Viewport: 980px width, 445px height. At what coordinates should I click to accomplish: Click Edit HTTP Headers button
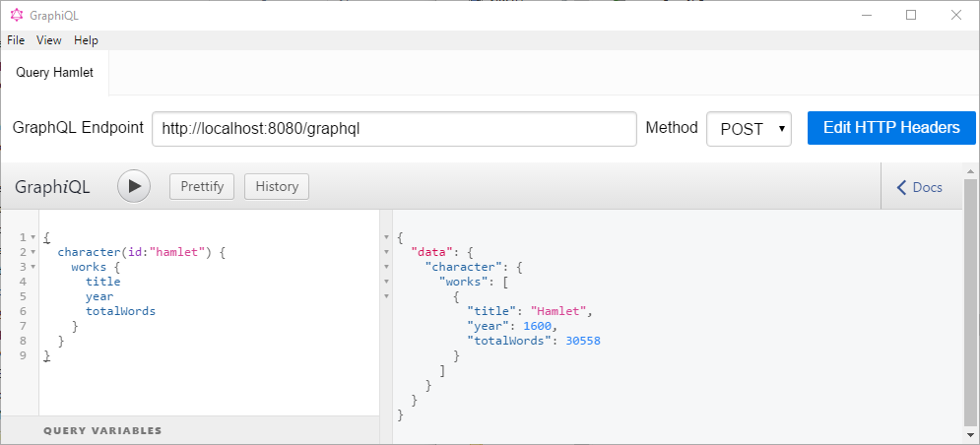(891, 128)
